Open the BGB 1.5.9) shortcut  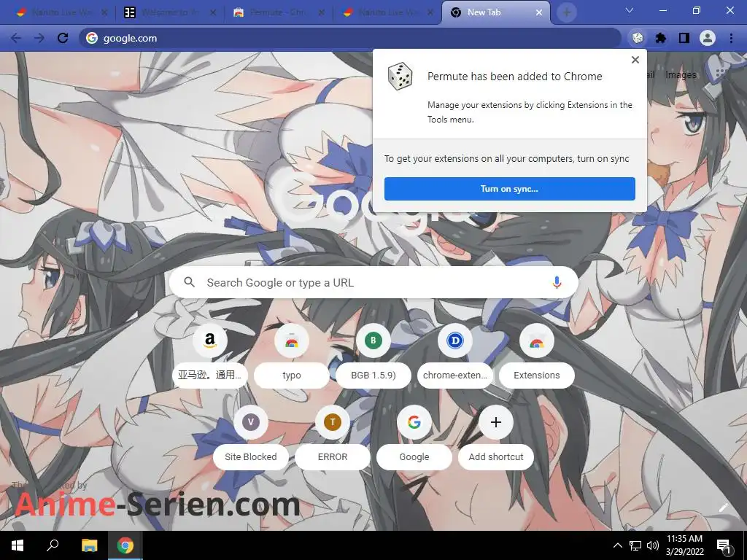(x=373, y=355)
